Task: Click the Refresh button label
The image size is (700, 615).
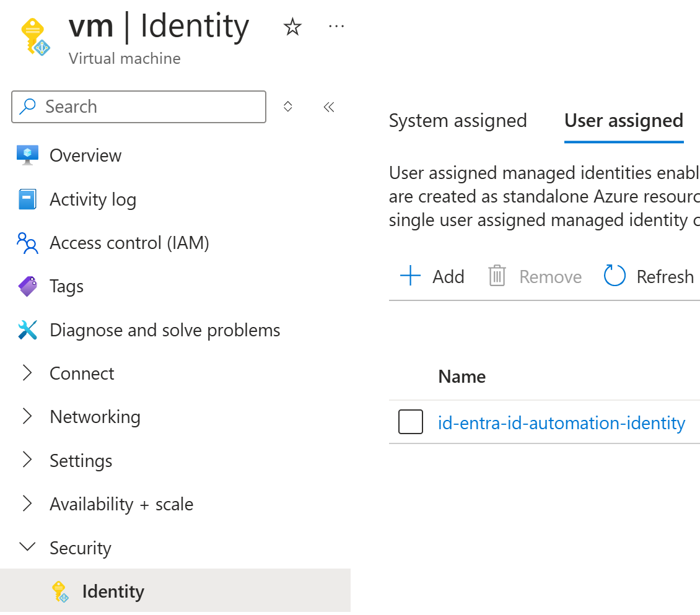Action: pos(665,277)
